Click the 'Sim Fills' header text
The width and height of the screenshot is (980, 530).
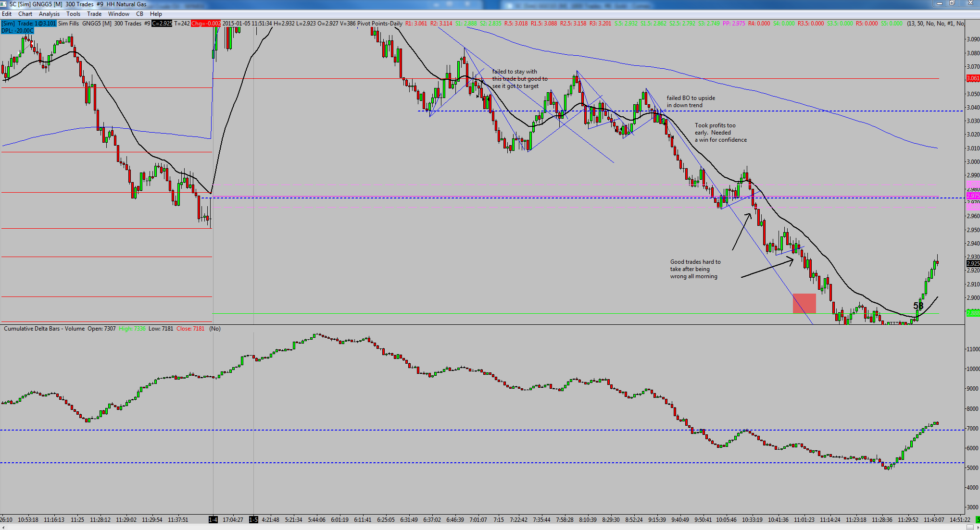click(68, 24)
